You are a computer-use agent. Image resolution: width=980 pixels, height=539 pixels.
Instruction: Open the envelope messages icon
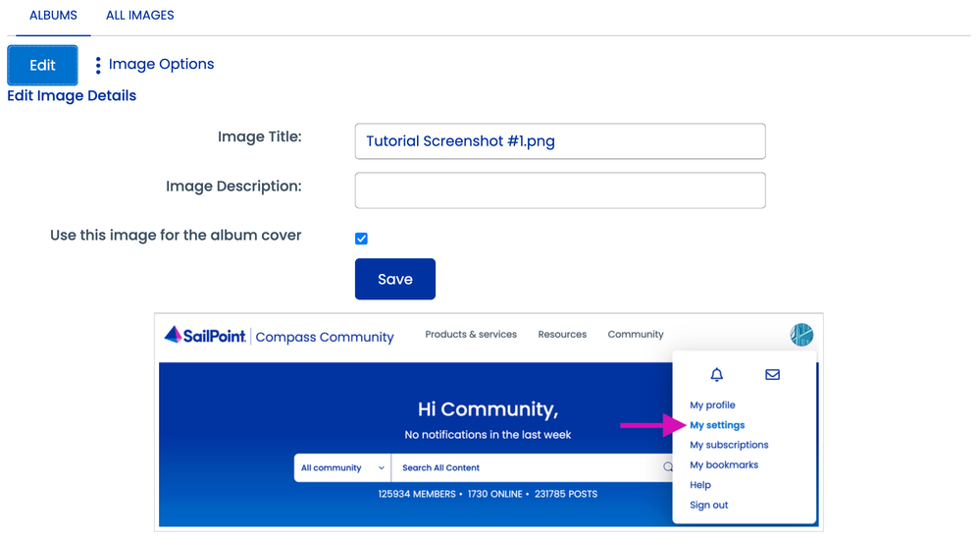(x=772, y=375)
